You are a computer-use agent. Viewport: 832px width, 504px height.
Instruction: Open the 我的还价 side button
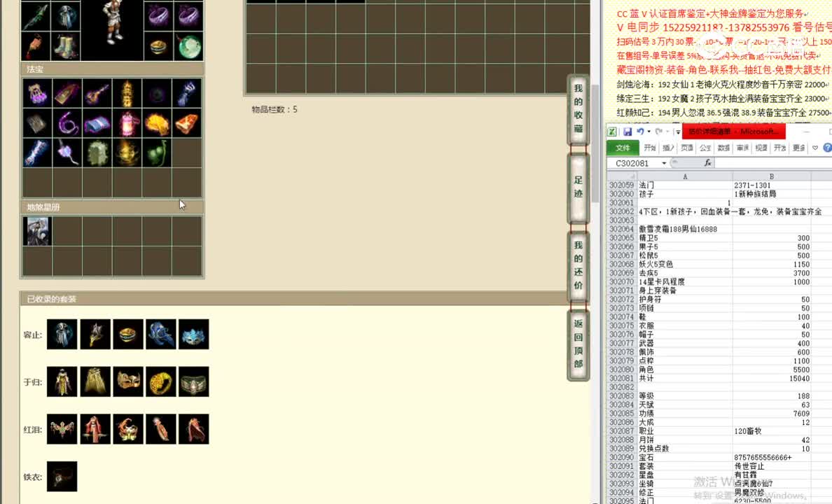[578, 265]
